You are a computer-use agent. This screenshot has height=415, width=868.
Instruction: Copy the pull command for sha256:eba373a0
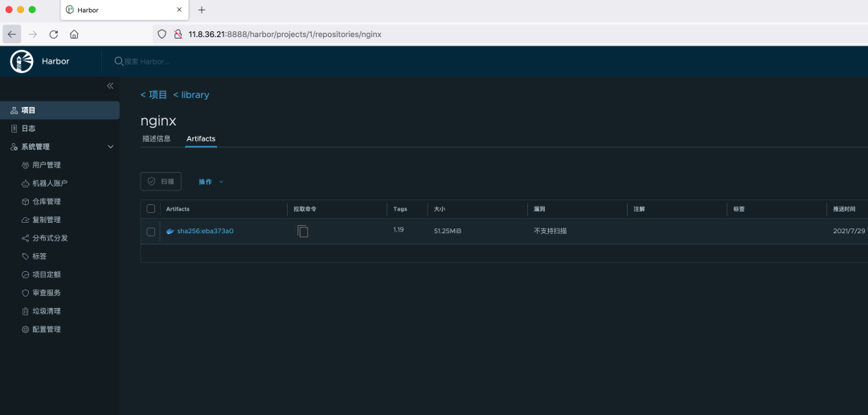[302, 231]
